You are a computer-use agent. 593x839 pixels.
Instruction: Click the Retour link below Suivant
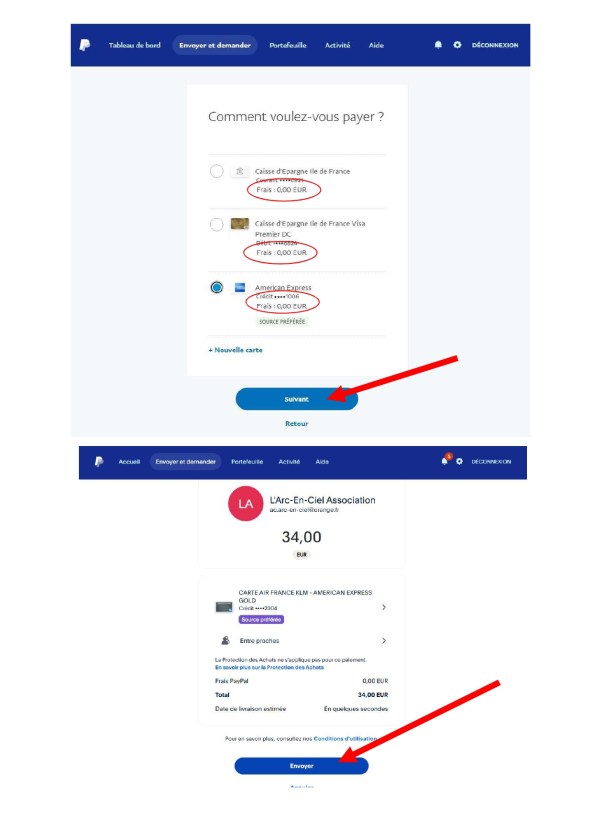[x=296, y=423]
